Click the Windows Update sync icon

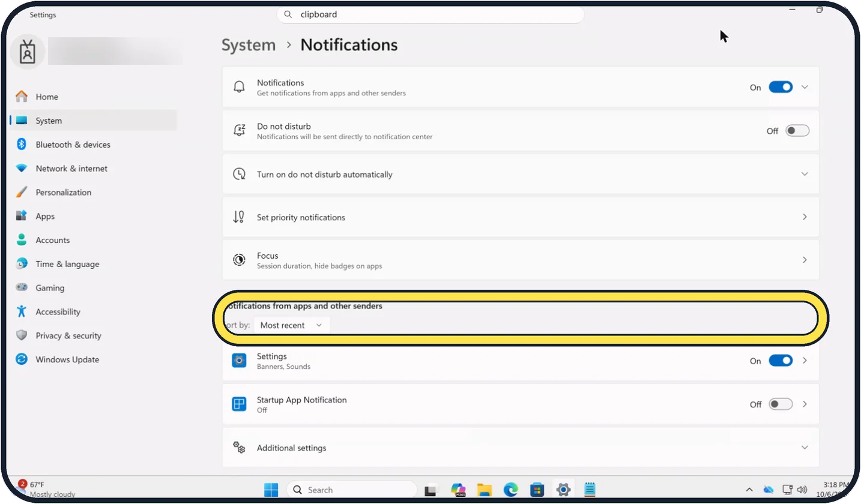22,359
